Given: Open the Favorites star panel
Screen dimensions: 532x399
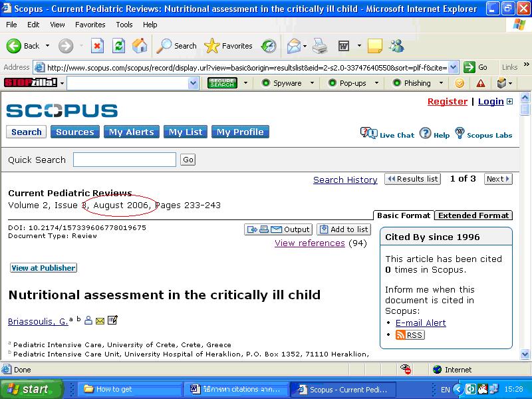Looking at the screenshot, I should [x=228, y=46].
